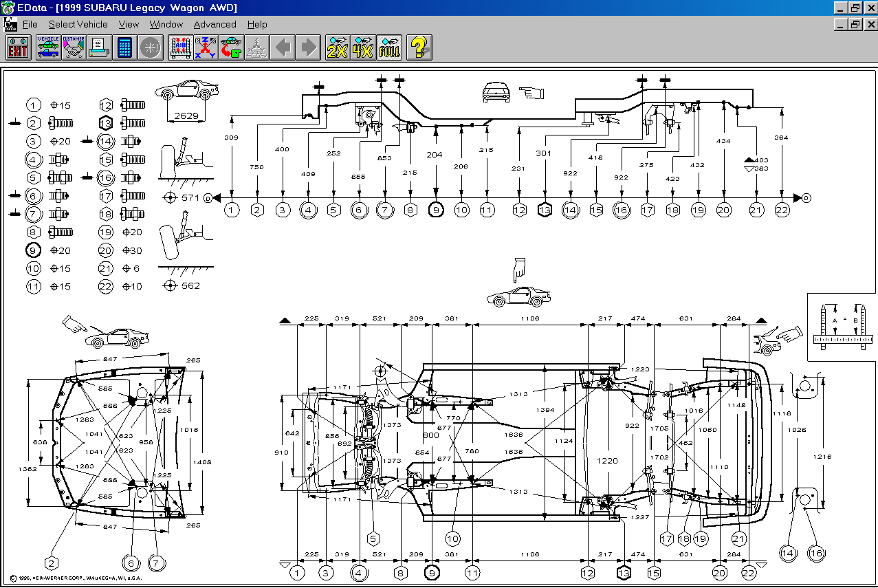
Task: Click the 1223 dimension in underbody view
Action: tap(639, 369)
